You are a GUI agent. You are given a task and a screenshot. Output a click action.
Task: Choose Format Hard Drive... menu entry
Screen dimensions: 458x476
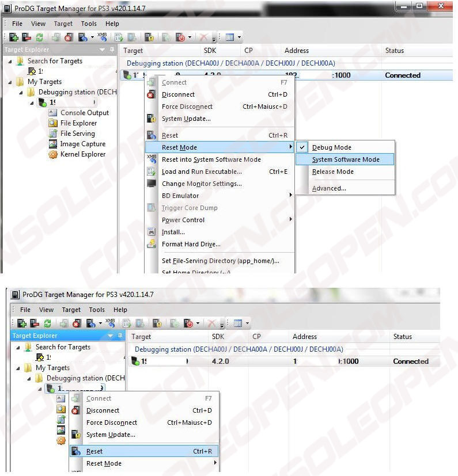click(x=220, y=244)
